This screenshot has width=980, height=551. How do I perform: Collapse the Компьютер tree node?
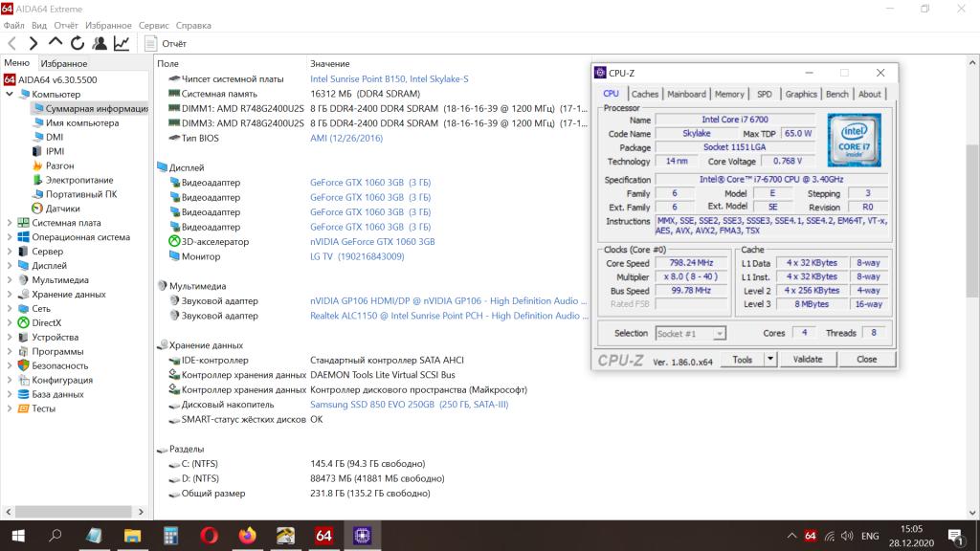[x=10, y=95]
